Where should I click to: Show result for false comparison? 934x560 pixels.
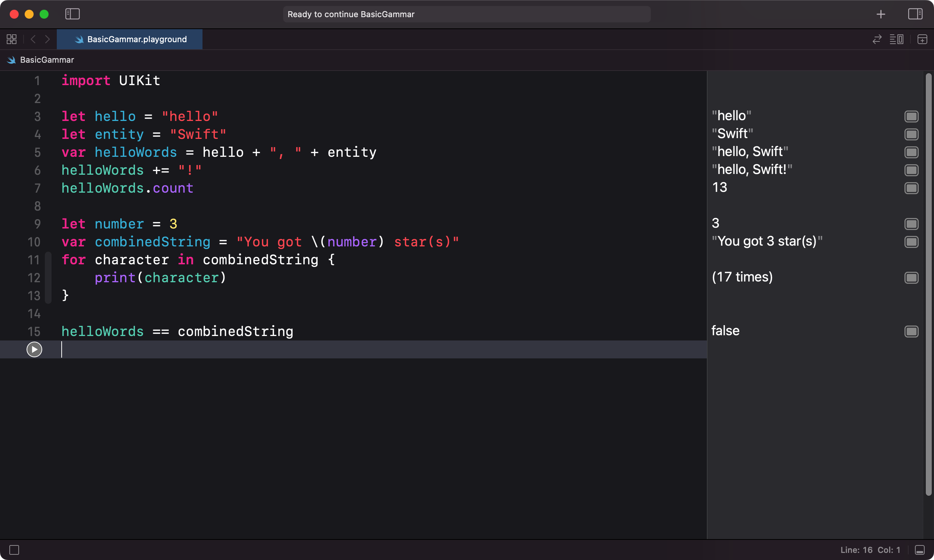point(911,331)
